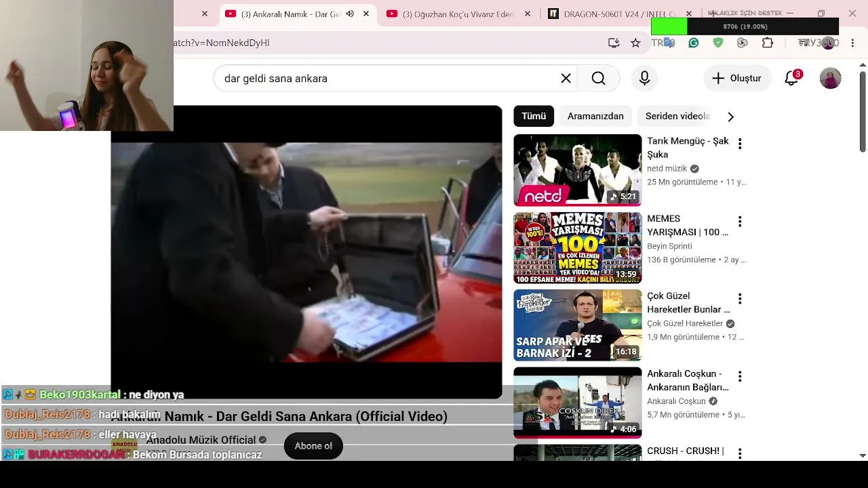Open options for MEMES YARIŞMASI video
Screen dimensions: 868x488
(x=740, y=222)
